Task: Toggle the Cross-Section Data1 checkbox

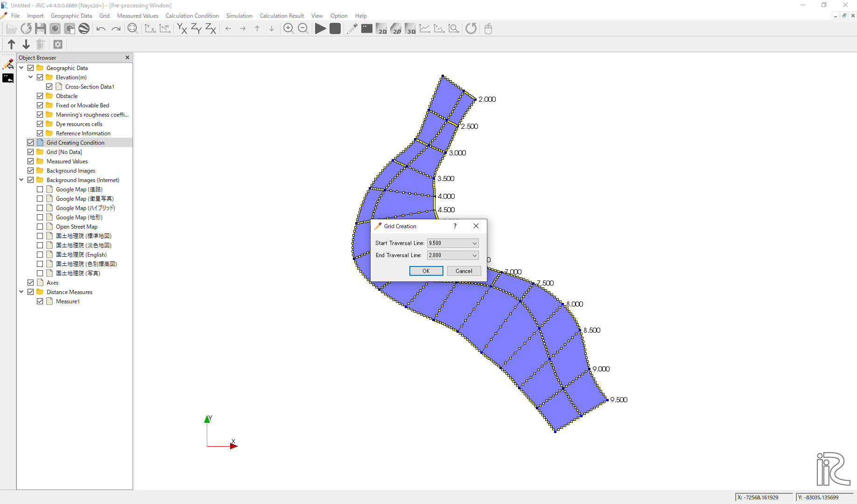Action: pyautogui.click(x=49, y=87)
